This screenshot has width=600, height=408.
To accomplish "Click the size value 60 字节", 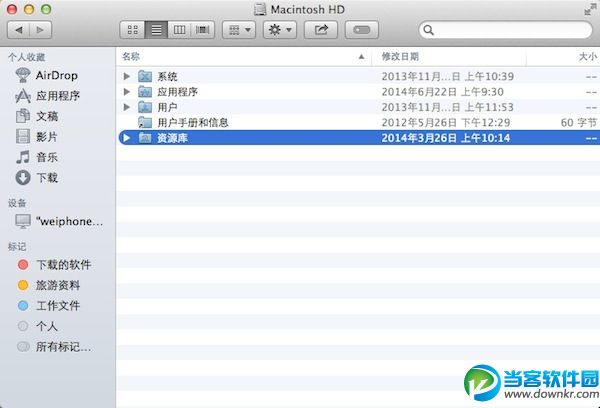I will (579, 122).
